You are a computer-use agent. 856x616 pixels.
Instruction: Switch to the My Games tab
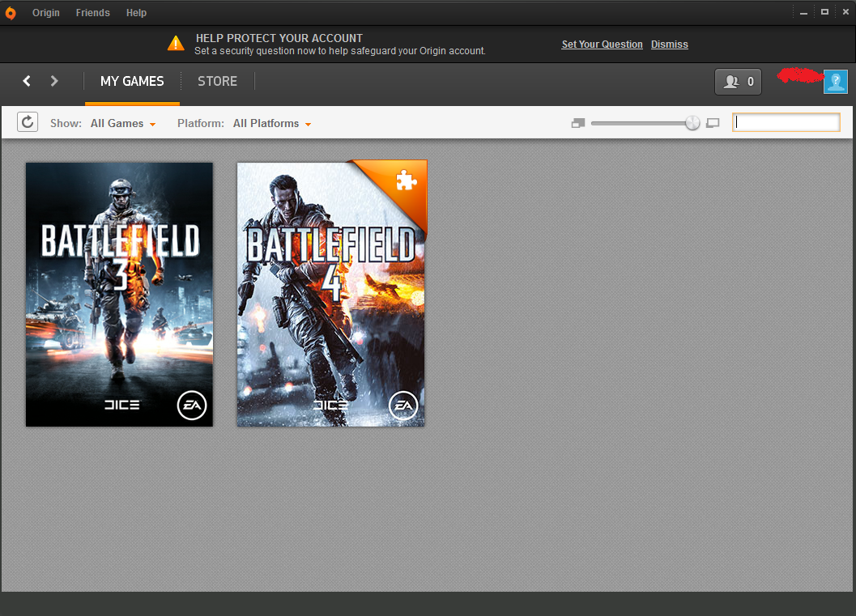132,81
